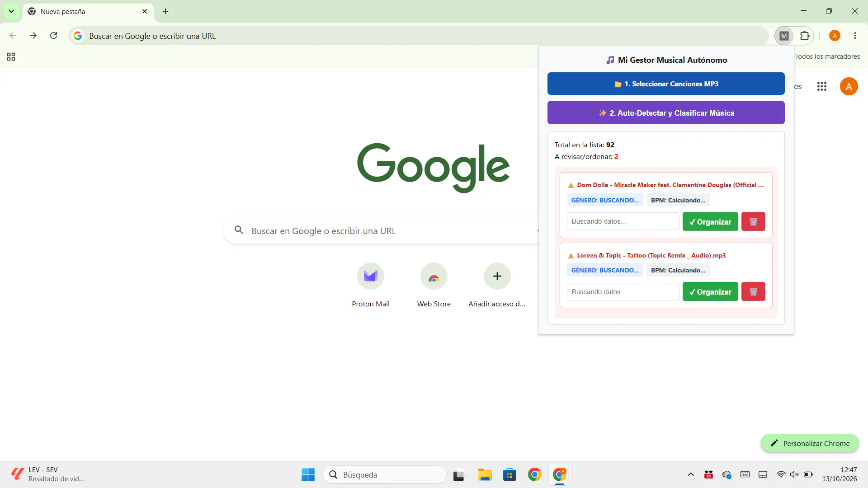The width and height of the screenshot is (868, 488).
Task: Close the Nueva pestaña tab
Action: pos(145,11)
